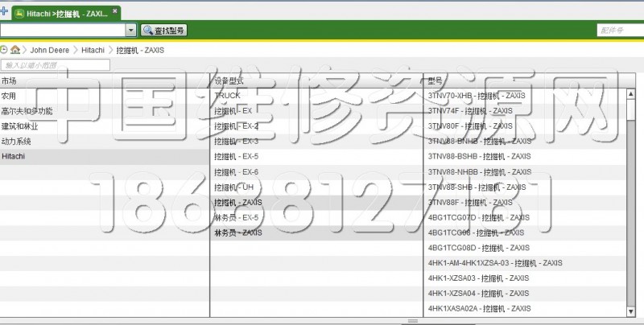644x325 pixels.
Task: Select model 3TNV88-BNHB
Action: pos(525,141)
